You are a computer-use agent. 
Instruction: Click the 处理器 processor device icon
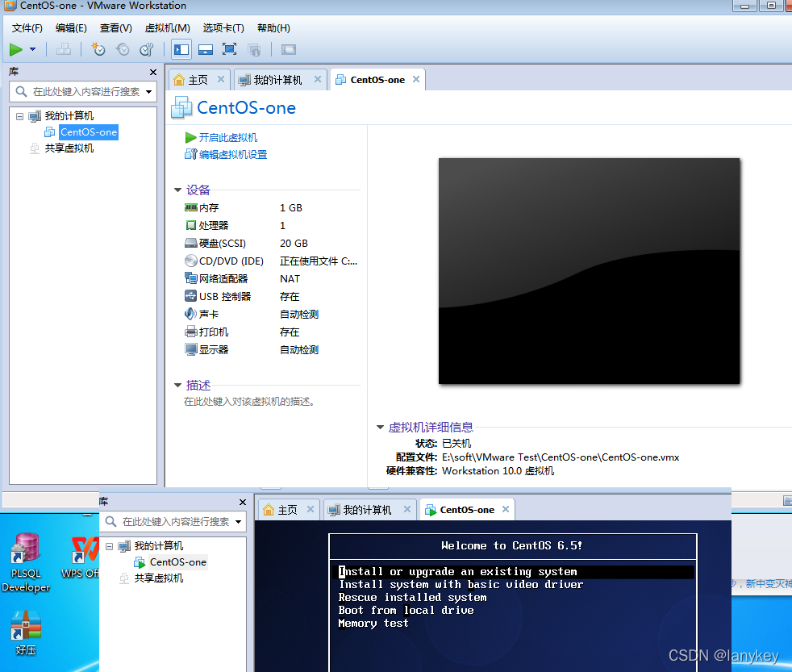tap(191, 225)
